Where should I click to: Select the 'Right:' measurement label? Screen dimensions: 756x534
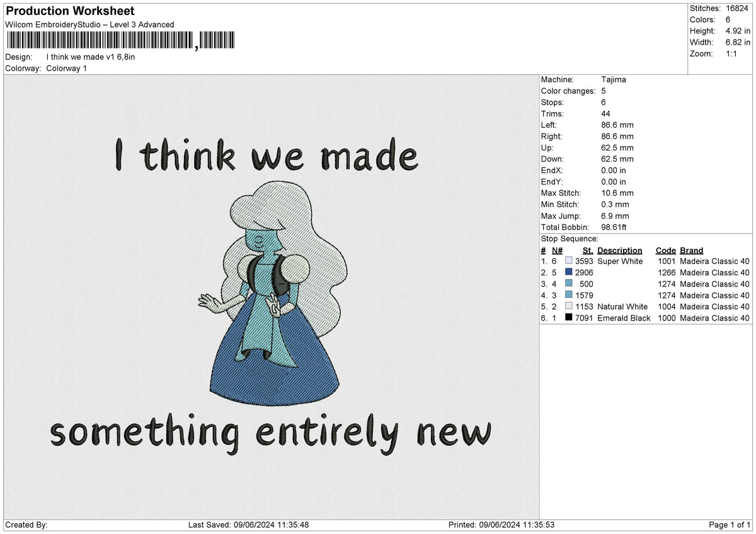pos(552,137)
